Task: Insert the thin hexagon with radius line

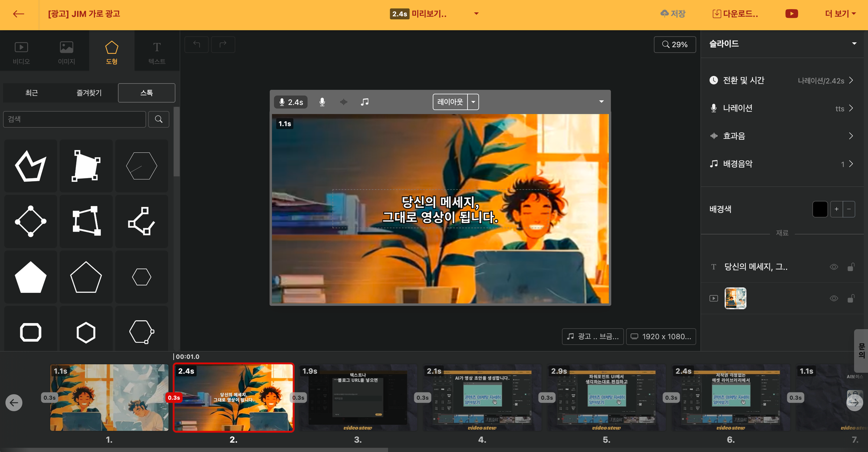Action: tap(141, 166)
